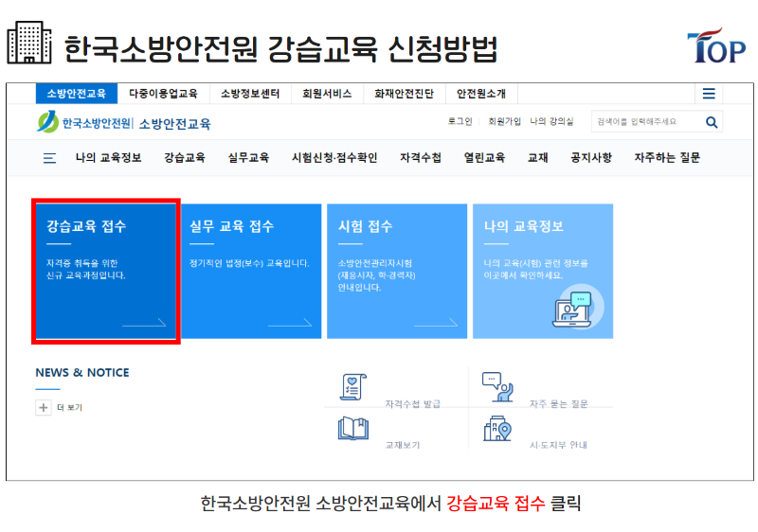Click the 나의 강의실 link
This screenshot has width=758, height=532.
(551, 122)
